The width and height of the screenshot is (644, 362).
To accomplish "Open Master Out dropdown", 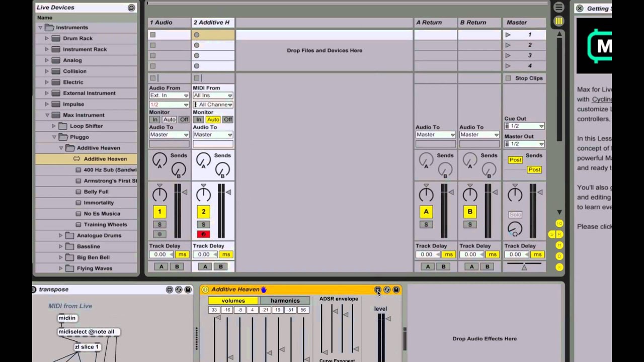I will [x=524, y=144].
